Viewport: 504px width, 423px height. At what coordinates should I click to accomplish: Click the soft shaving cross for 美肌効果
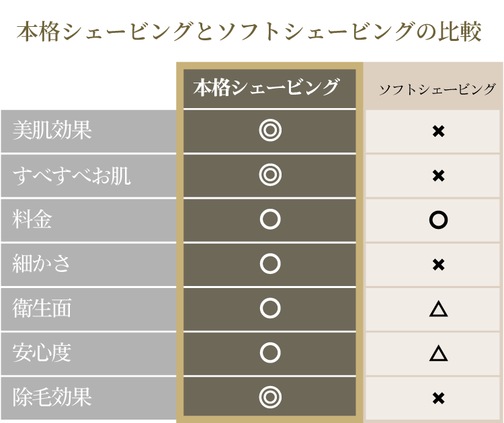(438, 131)
